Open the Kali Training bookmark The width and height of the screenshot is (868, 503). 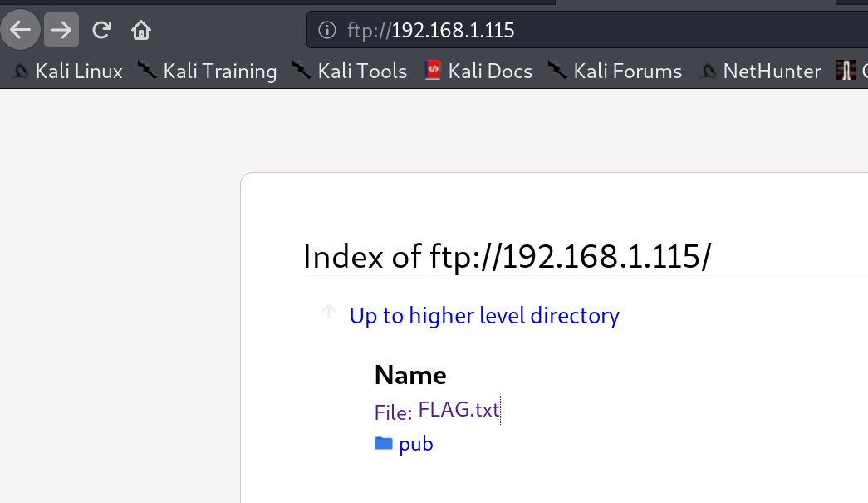click(208, 72)
